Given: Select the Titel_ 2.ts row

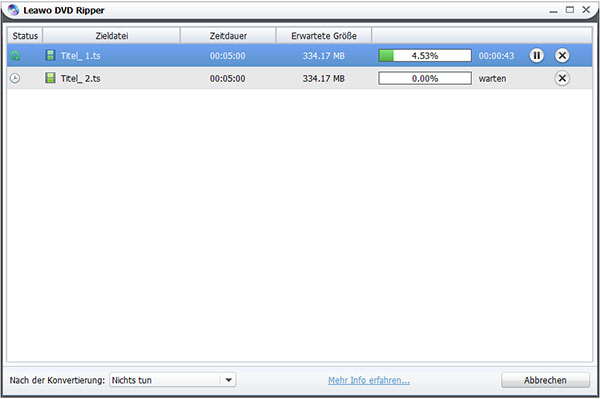Looking at the screenshot, I should (x=300, y=78).
